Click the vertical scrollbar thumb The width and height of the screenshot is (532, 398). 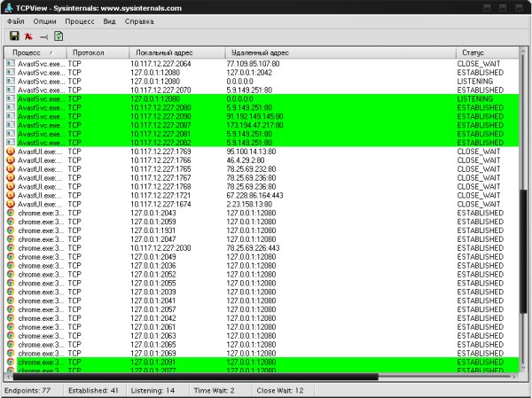pos(523,252)
